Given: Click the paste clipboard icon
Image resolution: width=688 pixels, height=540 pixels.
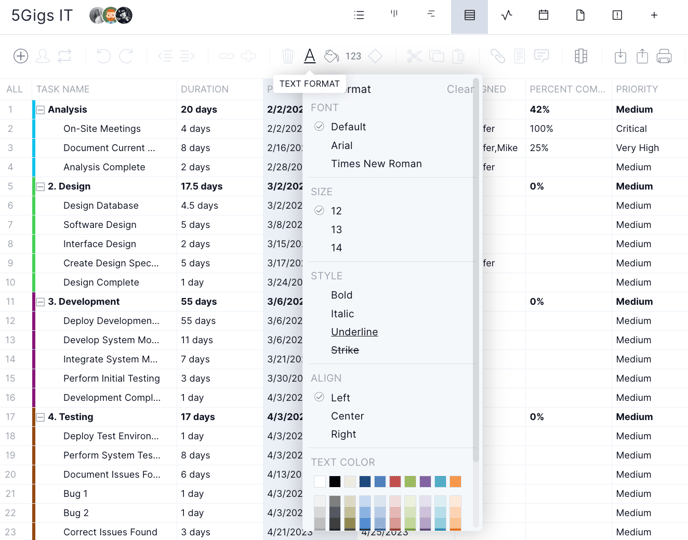Looking at the screenshot, I should tap(458, 56).
